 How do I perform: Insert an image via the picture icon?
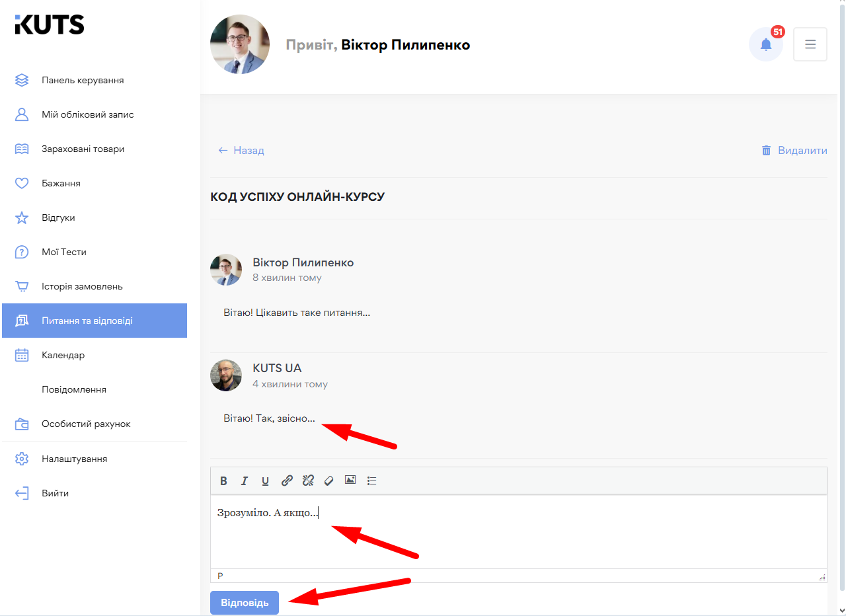(350, 481)
